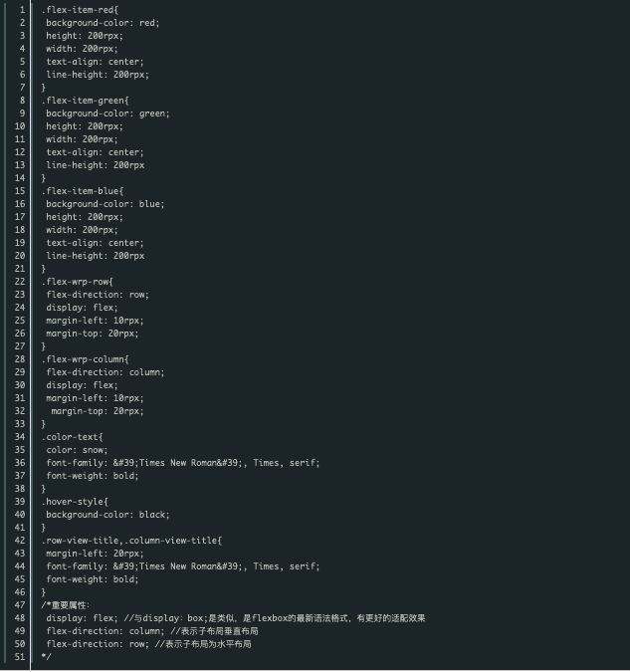Click font-family line under .color-text

(183, 462)
